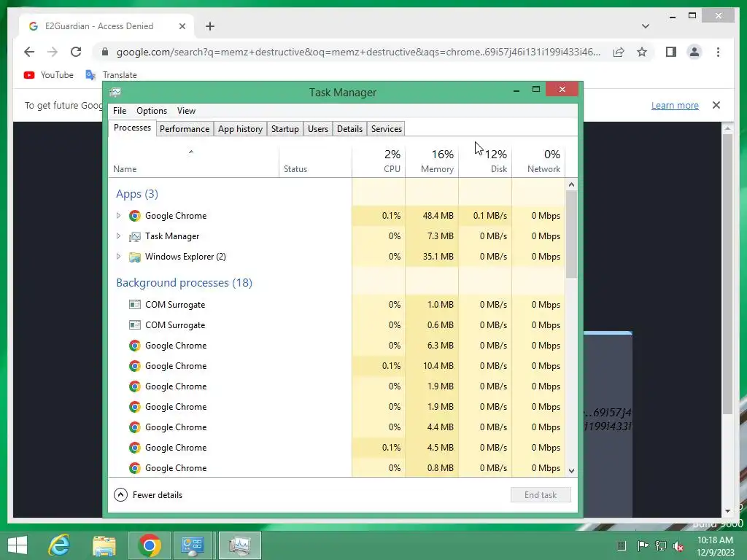
Task: Click the padlock site info icon
Action: pyautogui.click(x=105, y=52)
